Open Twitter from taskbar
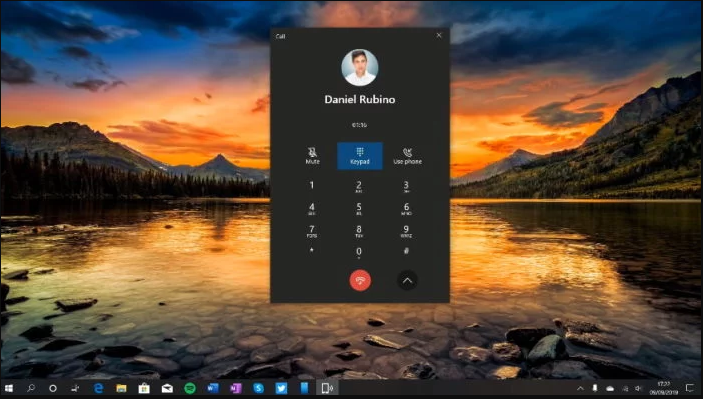 (x=281, y=388)
